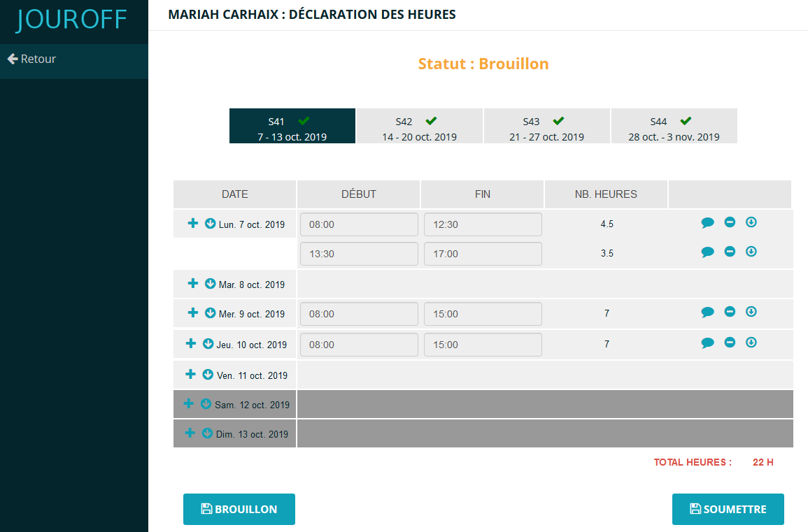808x532 pixels.
Task: Click the plus icon for Ven. 11 oct. 2019
Action: (190, 374)
